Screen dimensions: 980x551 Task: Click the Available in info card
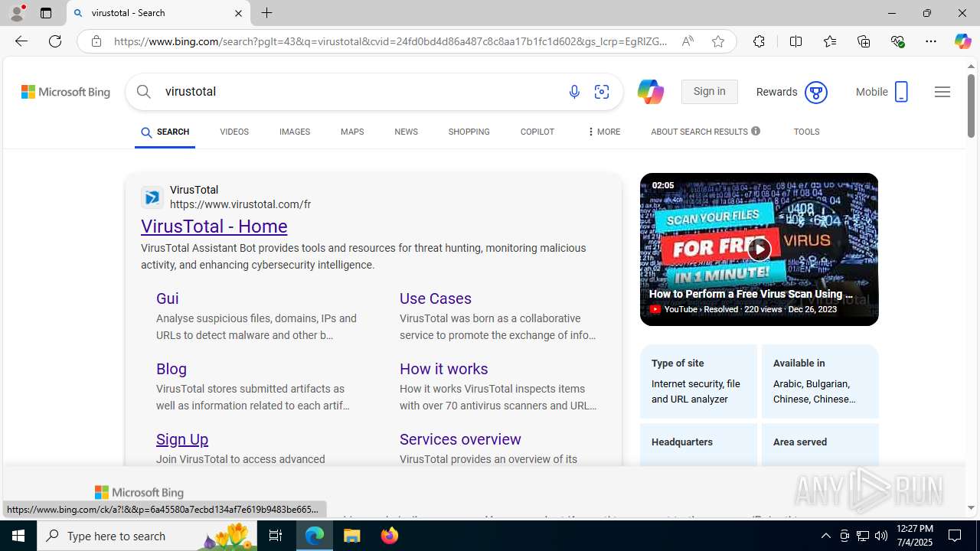820,381
